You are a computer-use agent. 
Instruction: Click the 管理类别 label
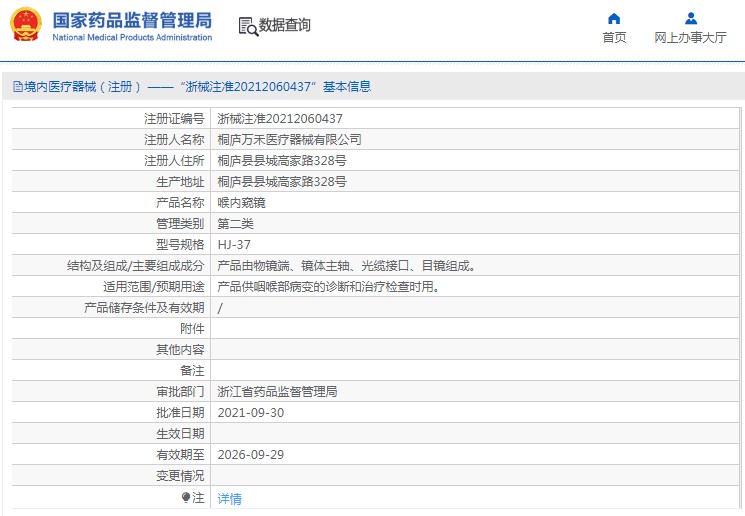[180, 223]
